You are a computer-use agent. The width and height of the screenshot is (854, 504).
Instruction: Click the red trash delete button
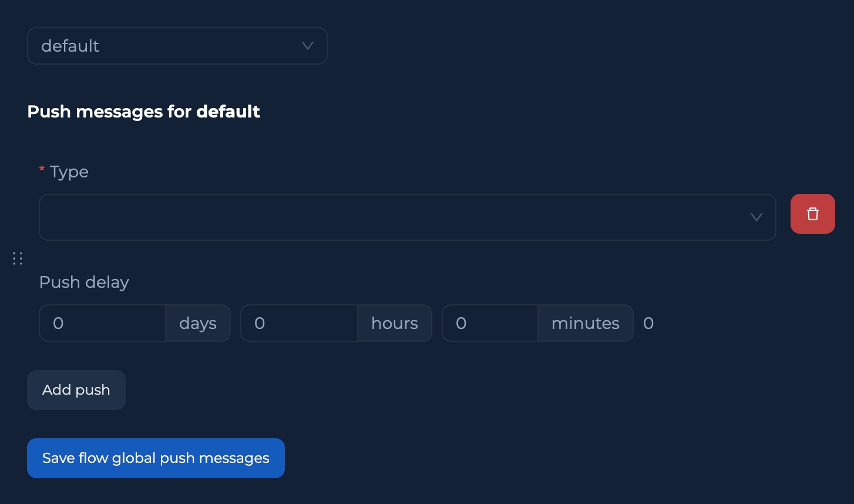(x=812, y=214)
